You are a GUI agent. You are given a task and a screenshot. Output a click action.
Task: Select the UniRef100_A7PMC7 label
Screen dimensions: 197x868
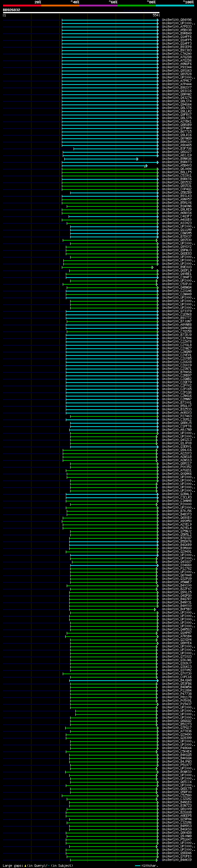pos(177,81)
